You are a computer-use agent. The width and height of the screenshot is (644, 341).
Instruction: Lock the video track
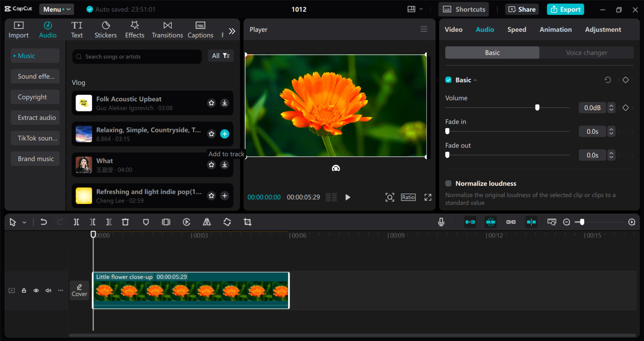[24, 291]
